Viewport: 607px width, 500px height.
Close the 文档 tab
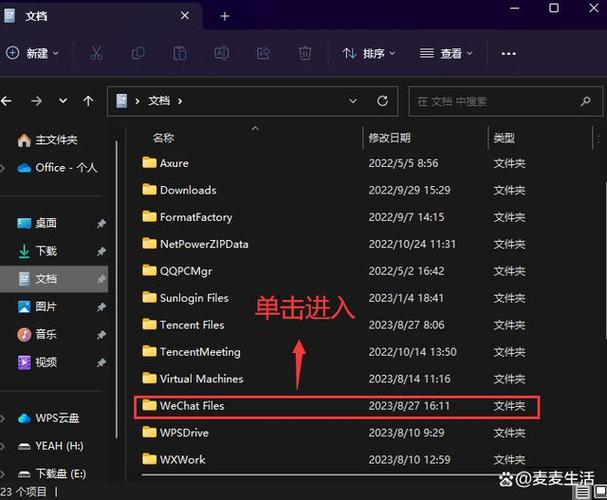(185, 15)
